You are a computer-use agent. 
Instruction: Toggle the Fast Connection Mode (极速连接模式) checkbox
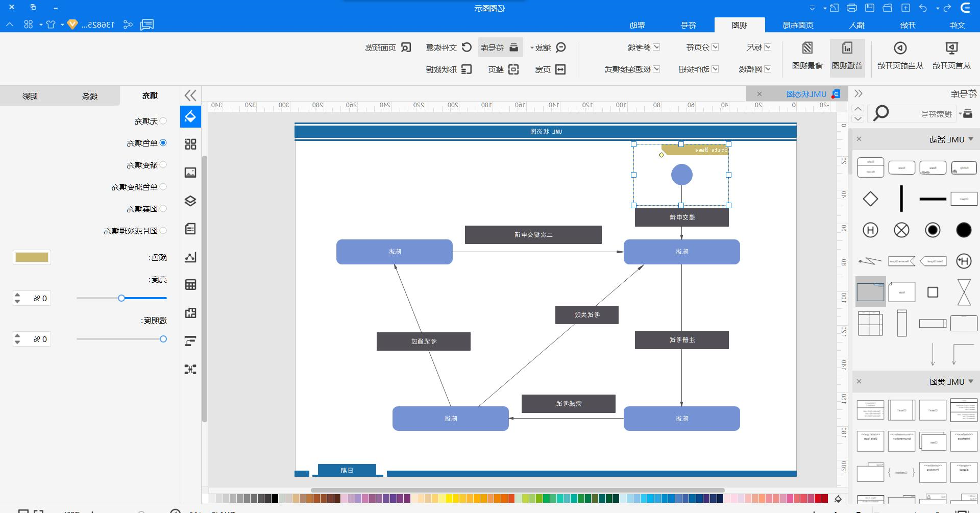pyautogui.click(x=657, y=69)
